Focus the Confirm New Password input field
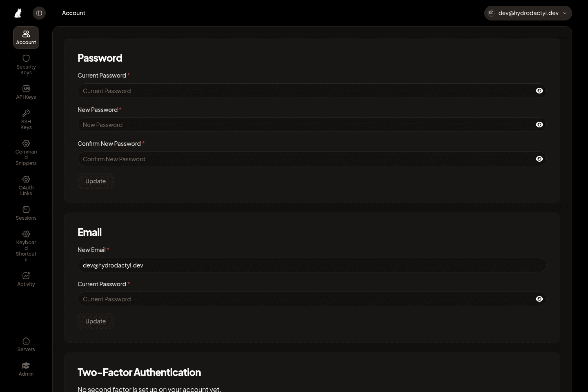This screenshot has width=588, height=392. tap(312, 159)
